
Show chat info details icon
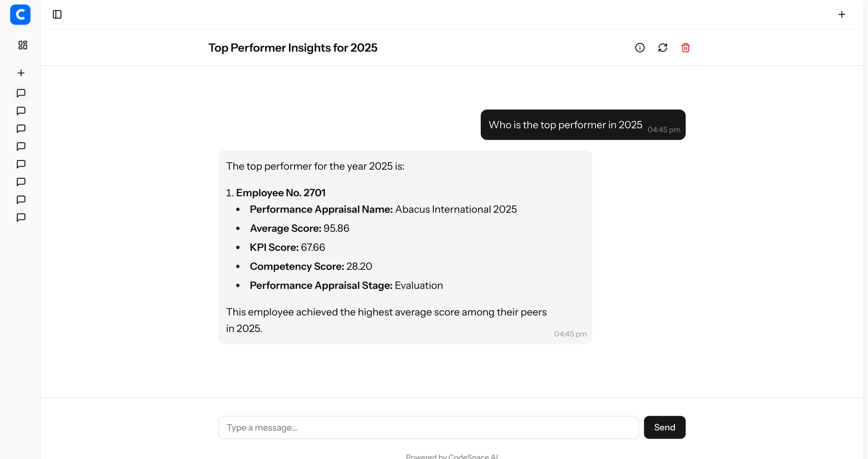(x=640, y=48)
